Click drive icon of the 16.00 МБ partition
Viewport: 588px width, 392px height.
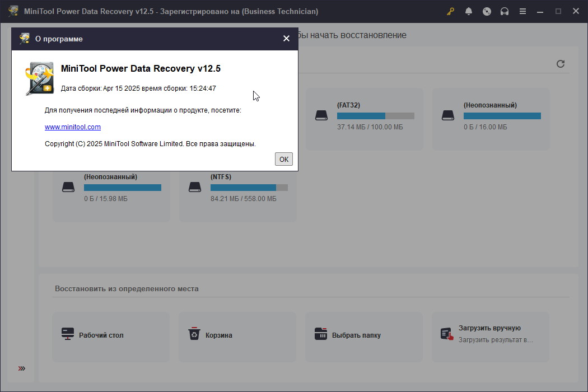pyautogui.click(x=448, y=115)
